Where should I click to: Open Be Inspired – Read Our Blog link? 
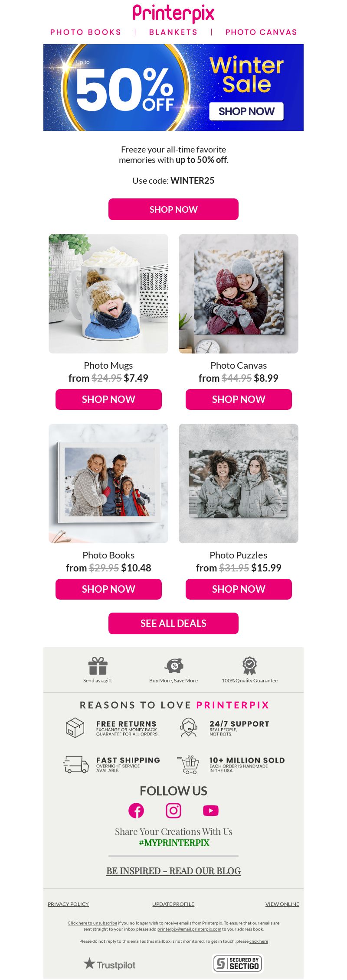173,871
